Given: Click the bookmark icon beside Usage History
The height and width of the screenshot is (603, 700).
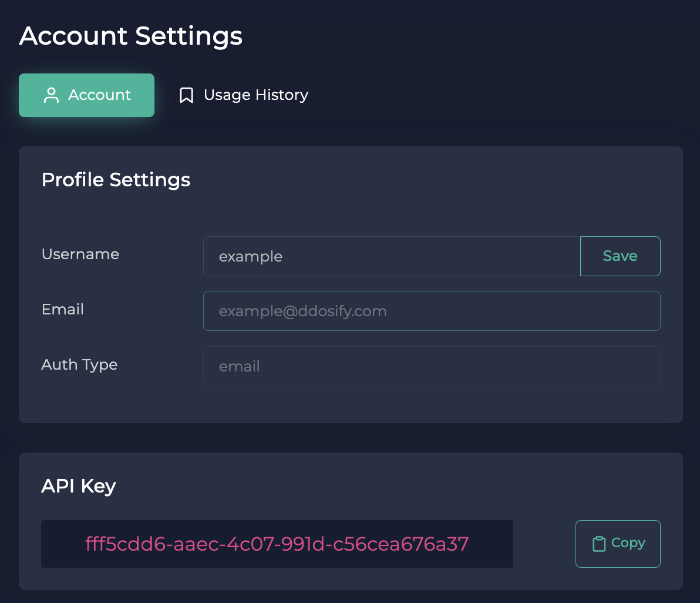Looking at the screenshot, I should [186, 95].
